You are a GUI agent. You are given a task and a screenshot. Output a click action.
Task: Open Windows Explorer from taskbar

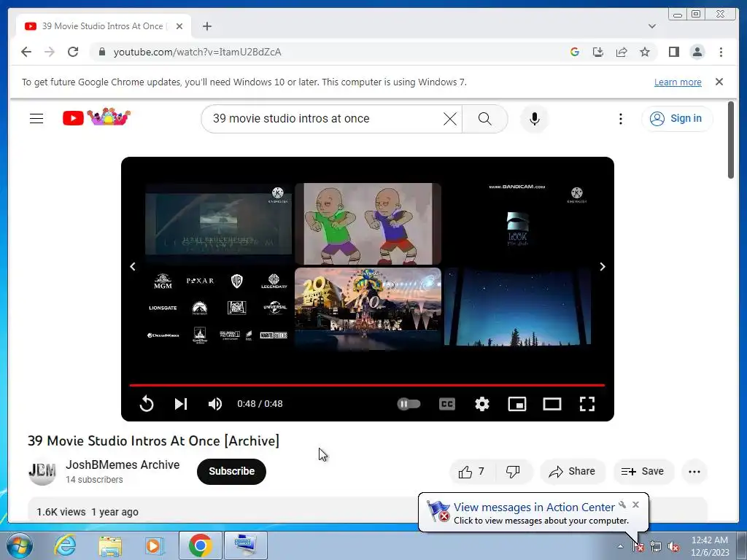tap(110, 545)
